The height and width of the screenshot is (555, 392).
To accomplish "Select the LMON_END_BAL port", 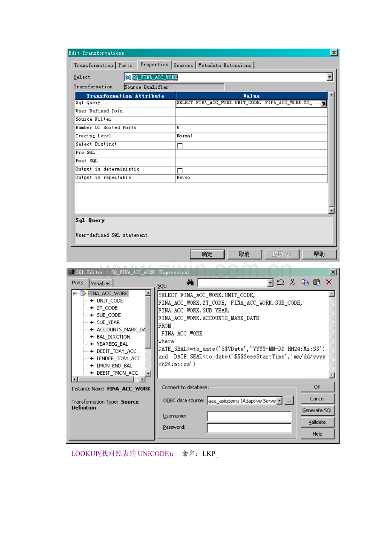I will coord(114,366).
